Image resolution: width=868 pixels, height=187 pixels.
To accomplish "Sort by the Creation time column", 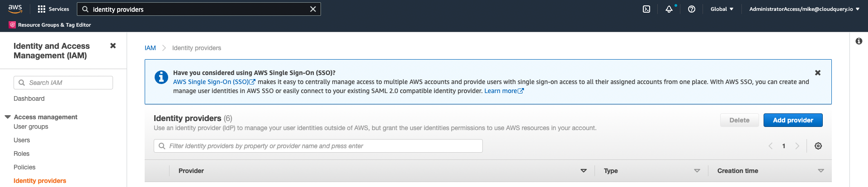I will tap(821, 171).
